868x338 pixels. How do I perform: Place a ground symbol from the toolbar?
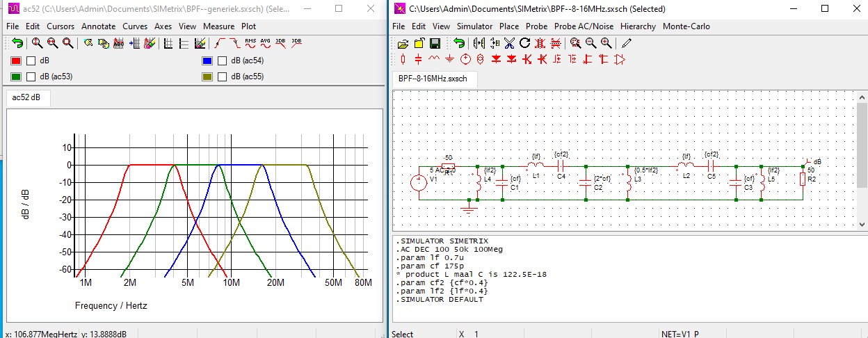coord(449,59)
